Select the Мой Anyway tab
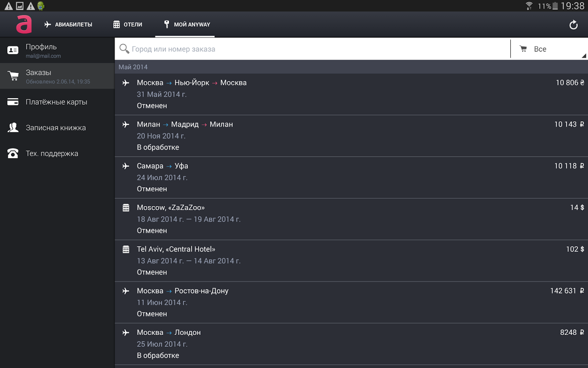The height and width of the screenshot is (368, 588). point(187,25)
